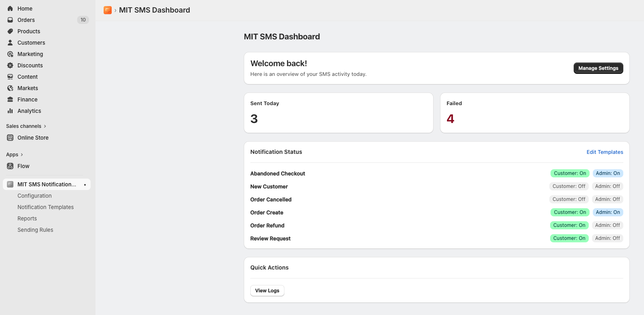Click the Online Store storefront icon

(x=10, y=138)
